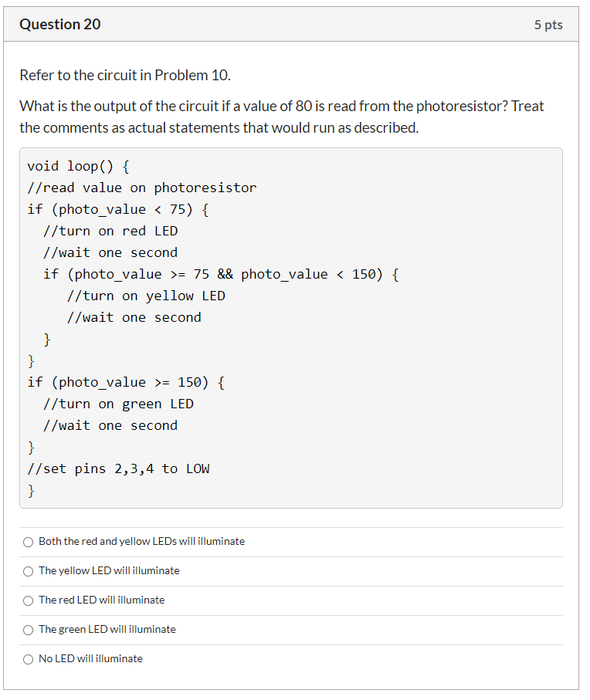Click the '//turn on yellow LED' comment
Screen dimensions: 590x700
146,296
